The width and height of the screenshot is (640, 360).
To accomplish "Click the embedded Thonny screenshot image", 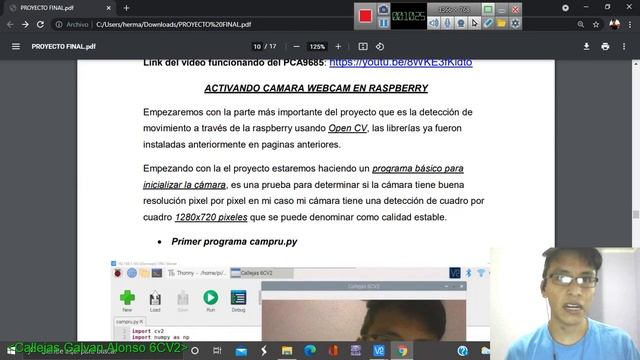I will click(300, 300).
